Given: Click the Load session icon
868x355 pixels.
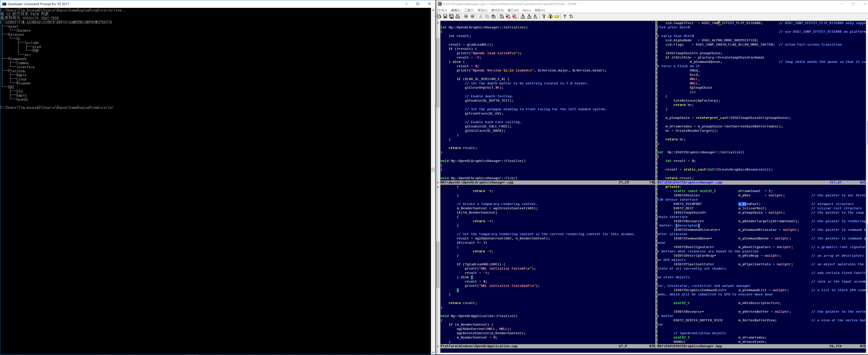Looking at the screenshot, I should point(523,17).
